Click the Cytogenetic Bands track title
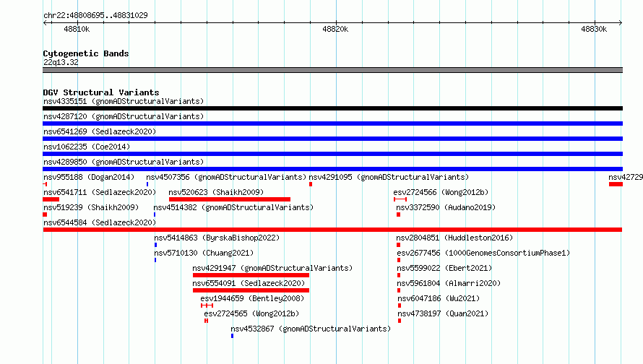 point(86,53)
